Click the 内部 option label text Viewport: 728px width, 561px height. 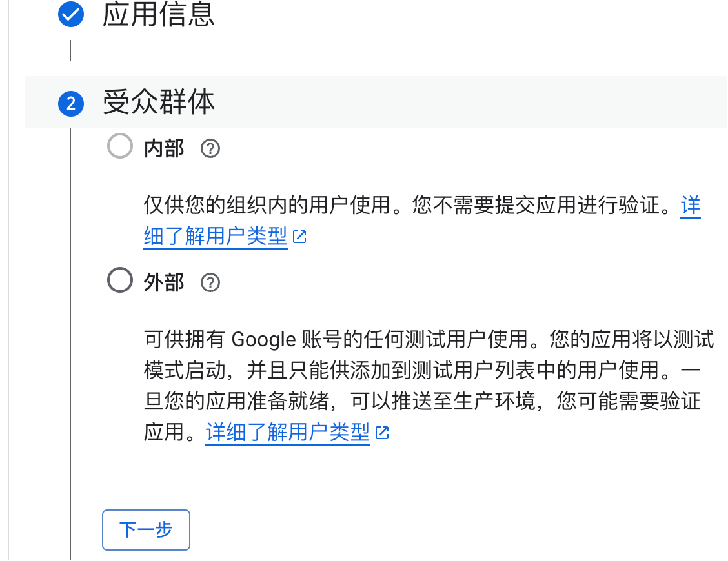click(x=164, y=148)
